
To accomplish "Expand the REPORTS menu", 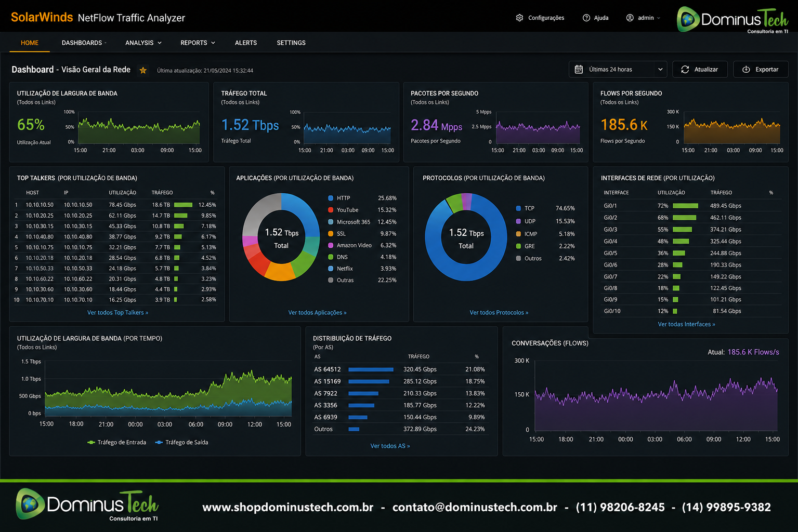I will click(x=198, y=43).
